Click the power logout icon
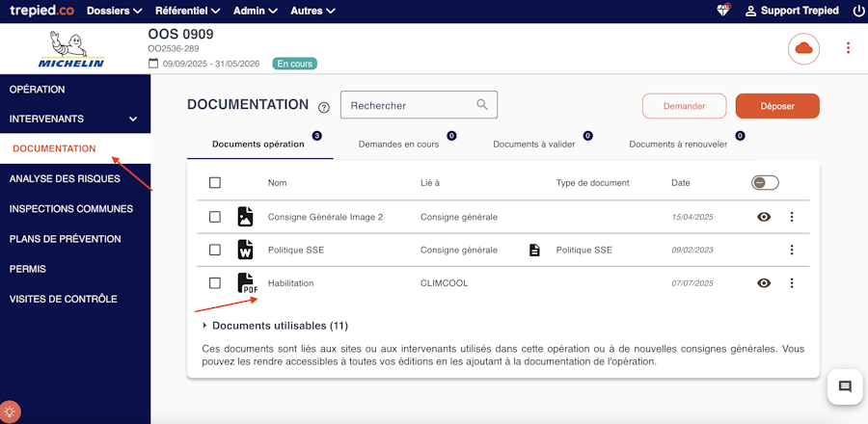The height and width of the screenshot is (424, 868). click(858, 11)
